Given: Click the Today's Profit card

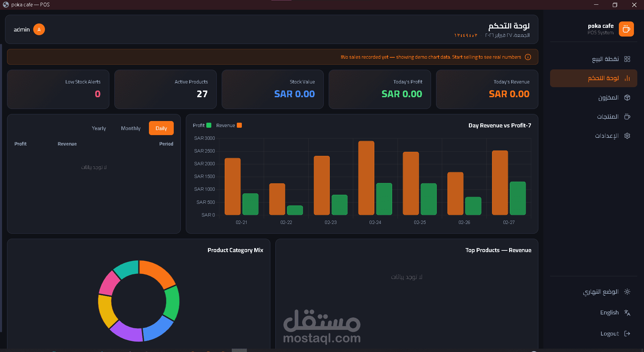Looking at the screenshot, I should 380,89.
